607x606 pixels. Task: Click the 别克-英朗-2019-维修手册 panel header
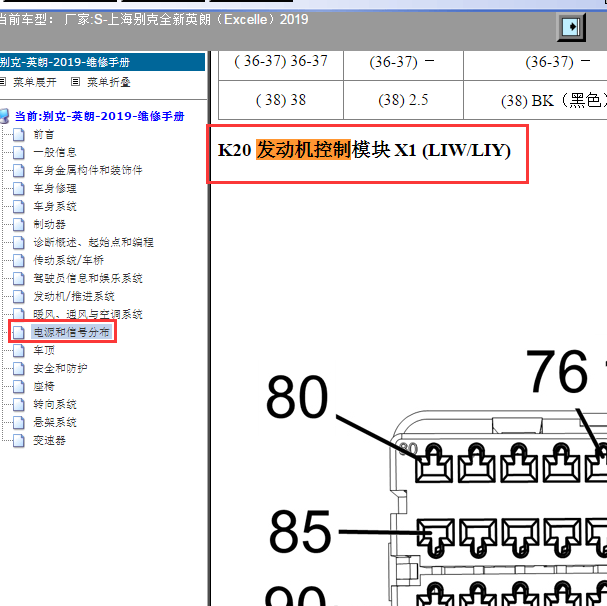pos(102,62)
